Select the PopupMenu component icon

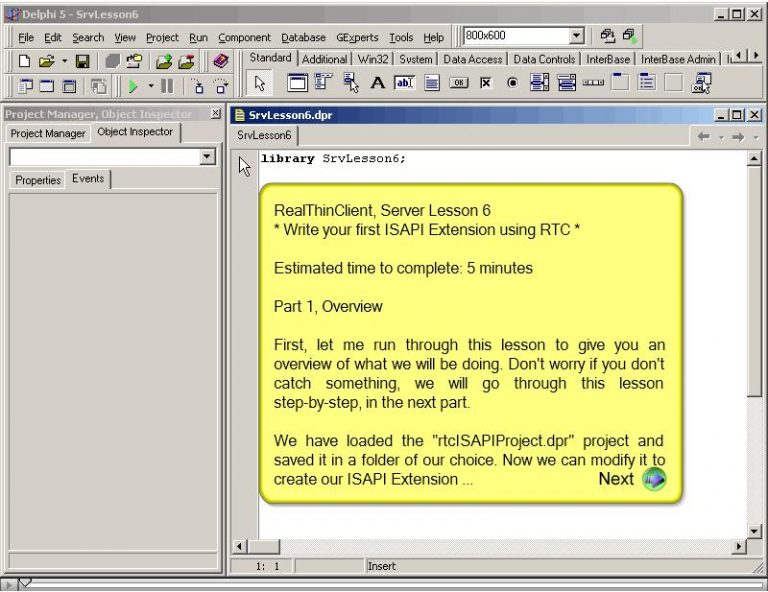pyautogui.click(x=351, y=83)
